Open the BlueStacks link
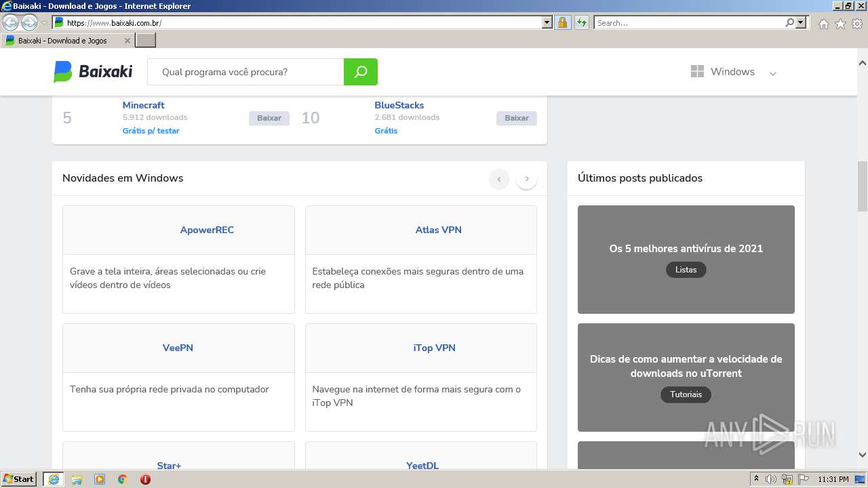Image resolution: width=868 pixels, height=488 pixels. (x=399, y=105)
